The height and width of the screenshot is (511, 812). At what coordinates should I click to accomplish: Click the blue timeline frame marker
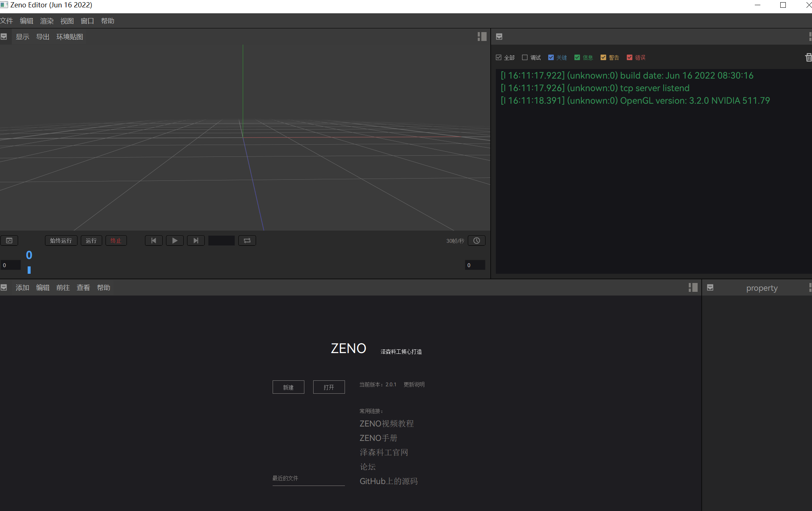click(29, 270)
